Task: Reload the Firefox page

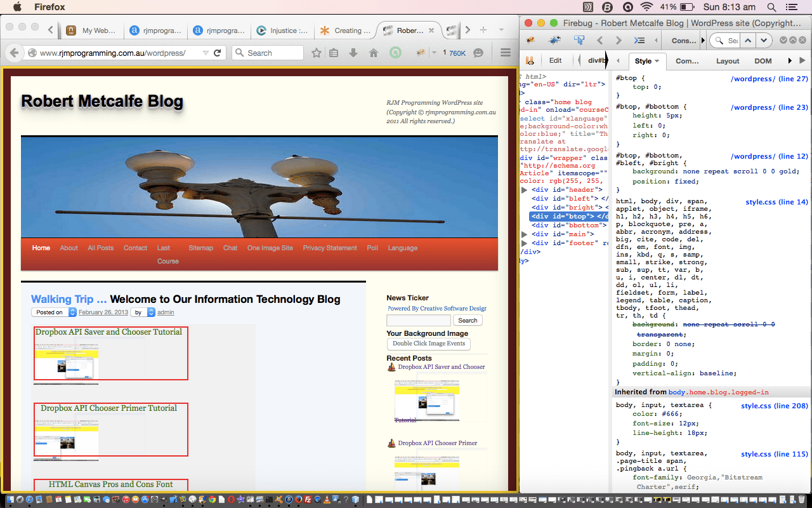Action: (217, 53)
